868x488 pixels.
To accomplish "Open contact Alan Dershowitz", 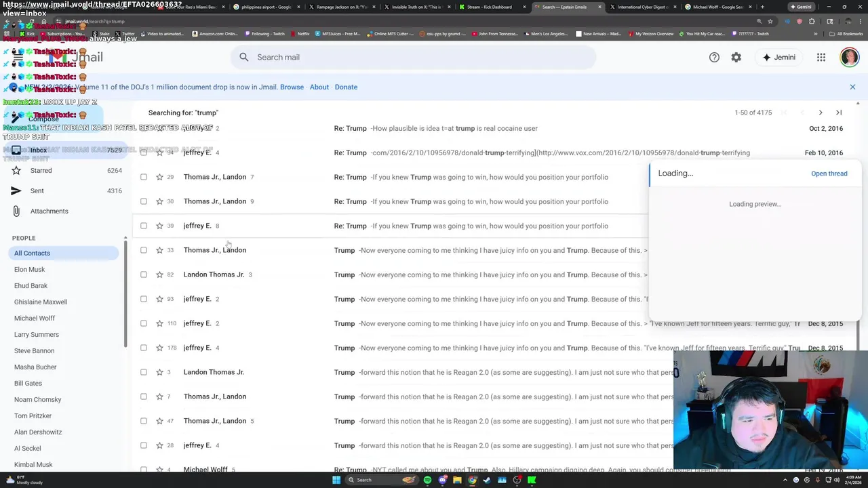I will [x=38, y=432].
